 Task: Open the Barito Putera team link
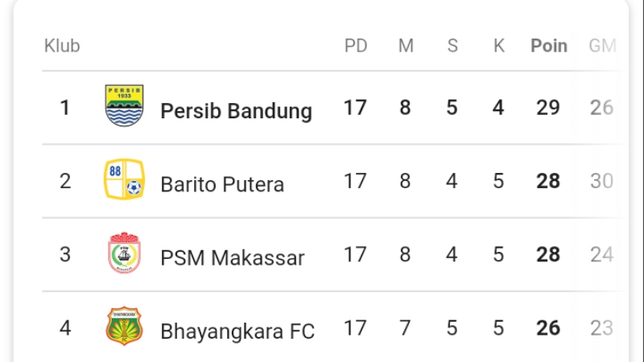(222, 184)
